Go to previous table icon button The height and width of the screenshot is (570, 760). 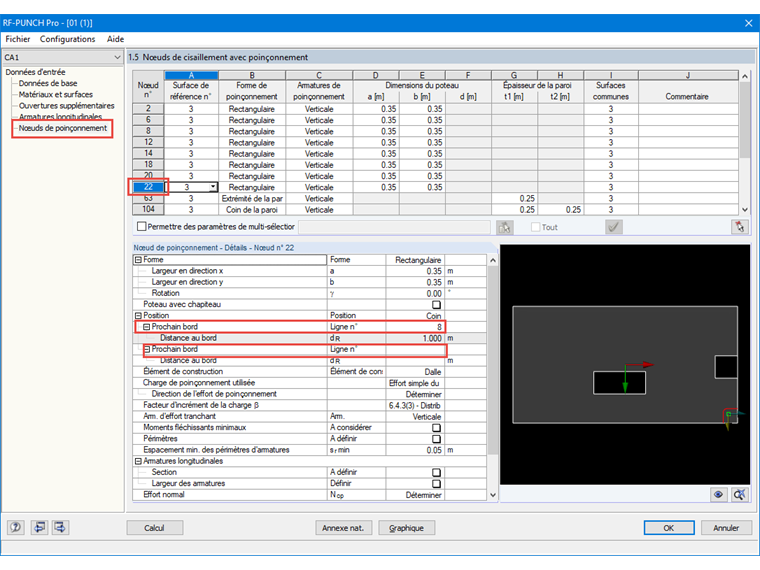(39, 527)
